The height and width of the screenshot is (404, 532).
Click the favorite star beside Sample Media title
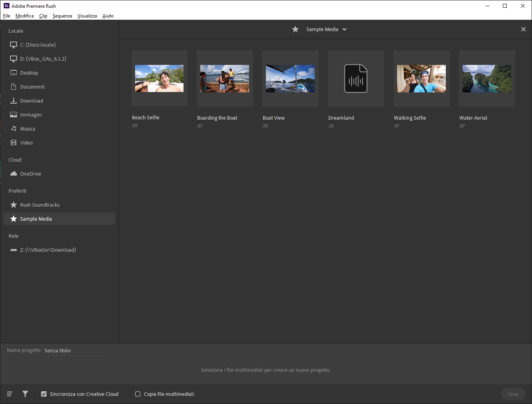point(295,29)
